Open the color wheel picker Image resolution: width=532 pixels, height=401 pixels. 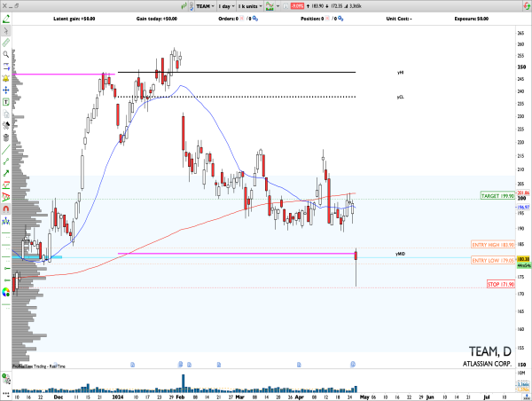6,292
